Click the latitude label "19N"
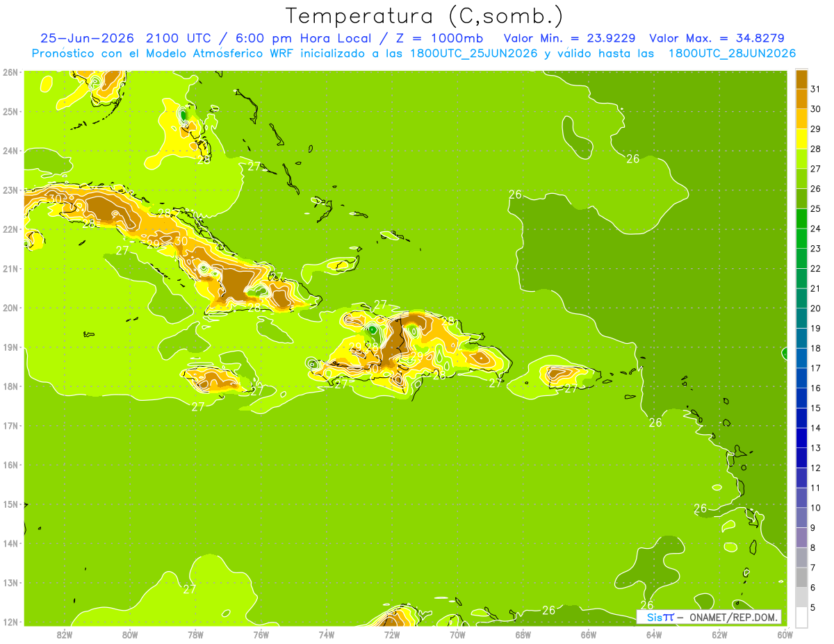The width and height of the screenshot is (834, 644). (x=10, y=347)
